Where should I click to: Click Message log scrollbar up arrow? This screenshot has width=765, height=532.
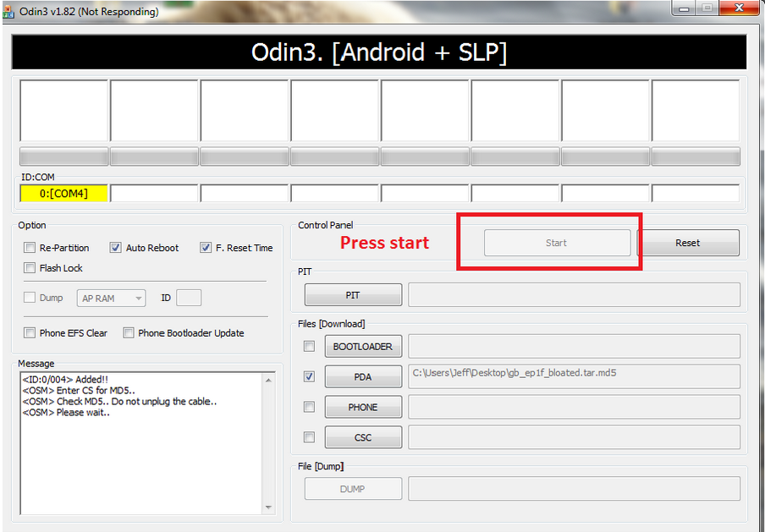[x=269, y=381]
